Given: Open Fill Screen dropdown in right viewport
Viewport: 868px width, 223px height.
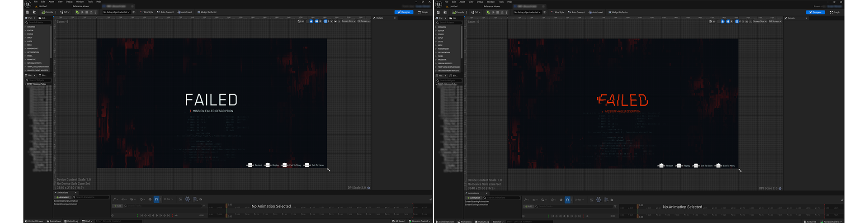Looking at the screenshot, I should (x=775, y=21).
